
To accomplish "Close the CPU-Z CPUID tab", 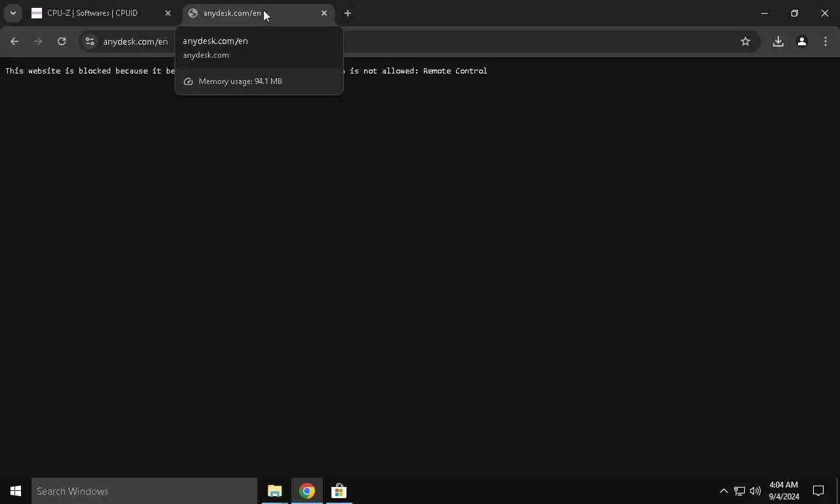I will 168,13.
